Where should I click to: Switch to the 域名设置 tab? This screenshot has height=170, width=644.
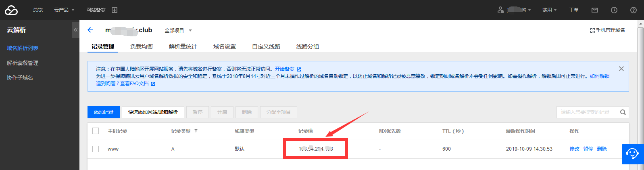(225, 46)
